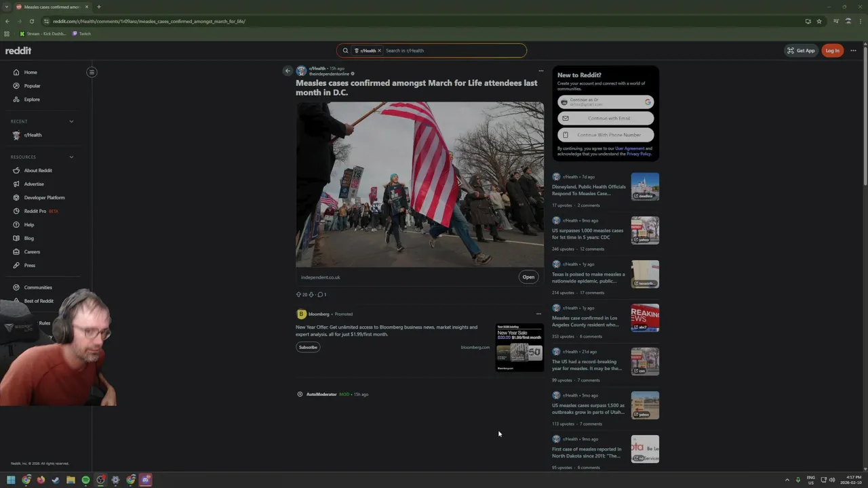The image size is (868, 488).
Task: Open the reddit header three-dot menu
Action: [853, 51]
